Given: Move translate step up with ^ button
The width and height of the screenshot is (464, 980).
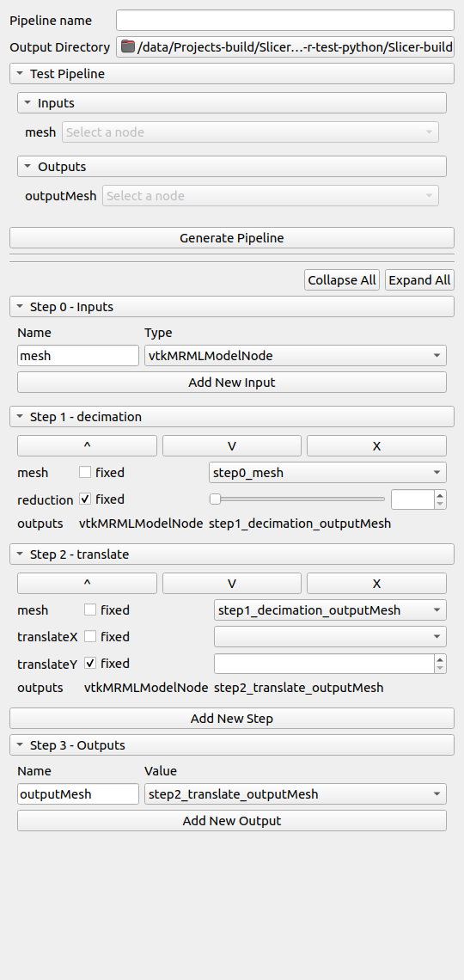Looking at the screenshot, I should pyautogui.click(x=87, y=583).
